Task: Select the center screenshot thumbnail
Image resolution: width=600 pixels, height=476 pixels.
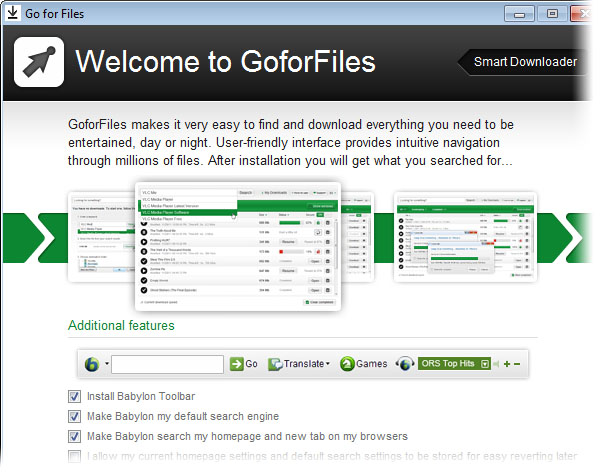Action: pyautogui.click(x=238, y=246)
